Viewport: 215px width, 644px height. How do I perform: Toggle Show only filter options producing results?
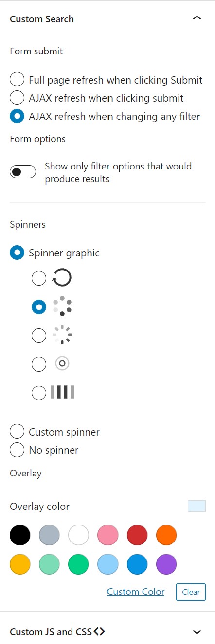pyautogui.click(x=23, y=172)
